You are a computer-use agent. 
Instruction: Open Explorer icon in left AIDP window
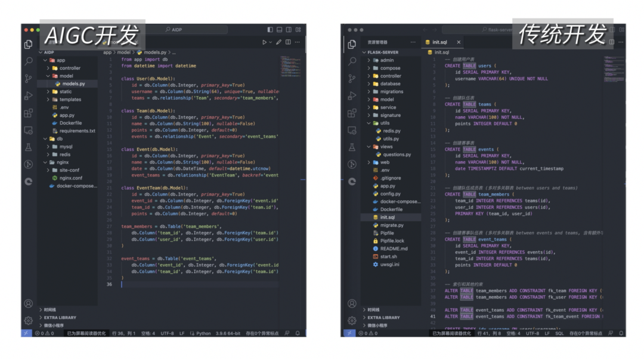(29, 44)
